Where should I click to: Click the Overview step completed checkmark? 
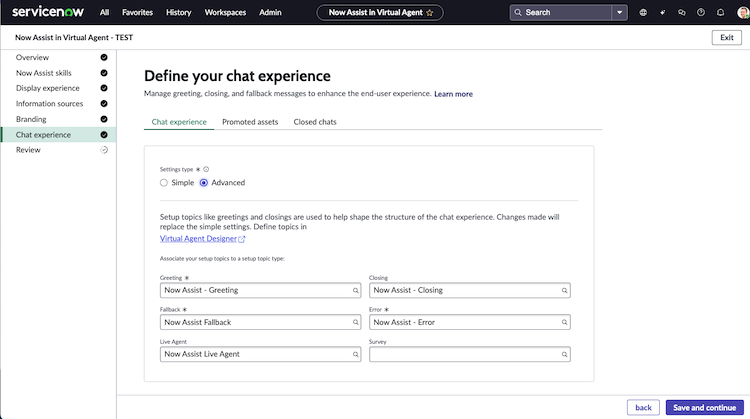[104, 57]
